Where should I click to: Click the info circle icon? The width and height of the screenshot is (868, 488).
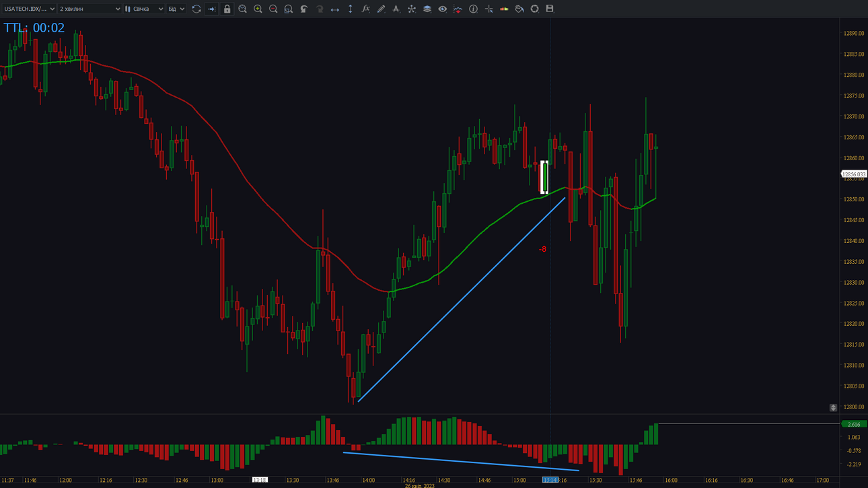[x=473, y=9]
